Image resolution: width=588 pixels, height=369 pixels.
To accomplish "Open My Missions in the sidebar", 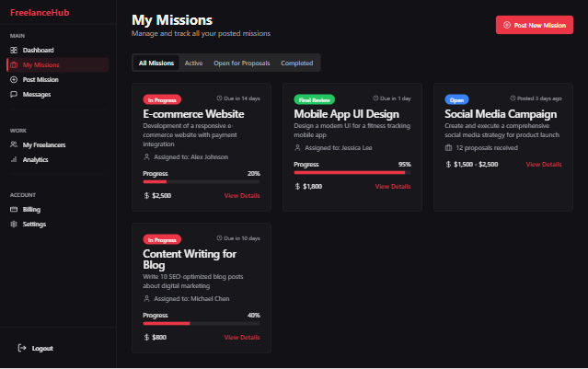I will [x=58, y=65].
